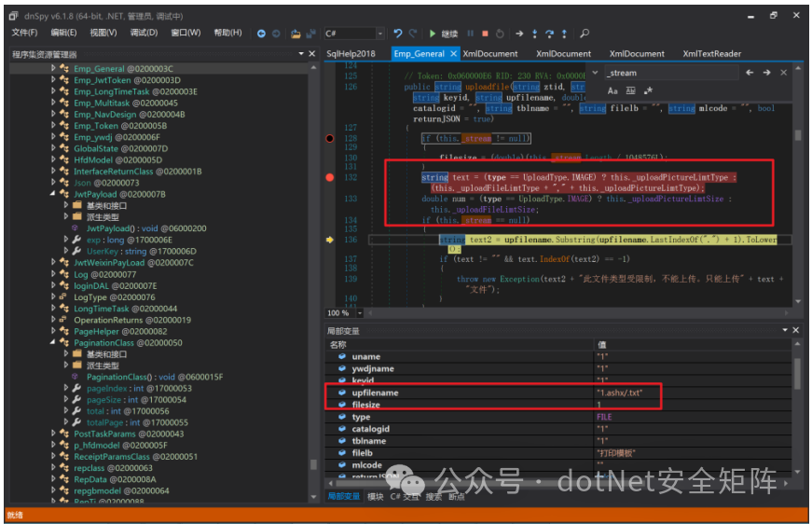Close the Emp_General tab
This screenshot has width=812, height=524.
453,54
